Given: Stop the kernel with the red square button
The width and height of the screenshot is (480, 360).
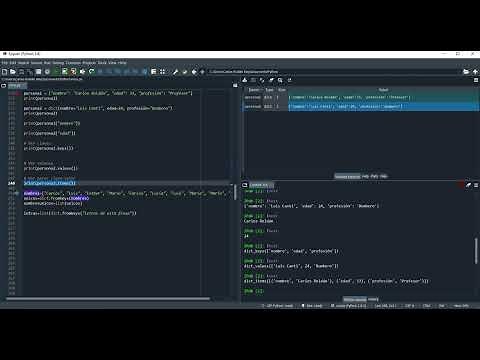Looking at the screenshot, I should tap(461, 185).
